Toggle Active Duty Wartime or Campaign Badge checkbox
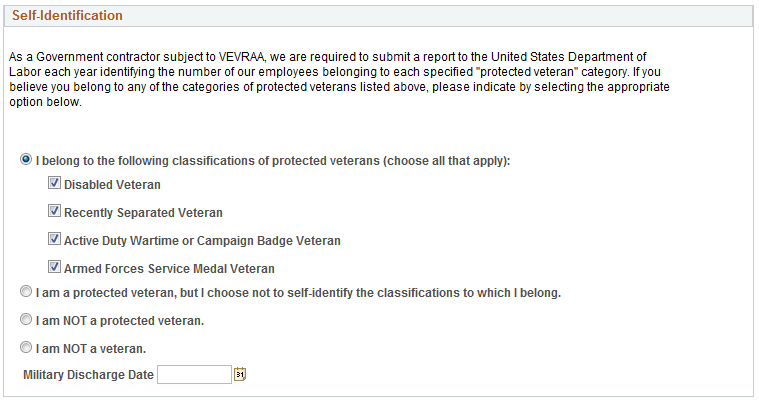Image resolution: width=759 pixels, height=402 pixels. (54, 239)
